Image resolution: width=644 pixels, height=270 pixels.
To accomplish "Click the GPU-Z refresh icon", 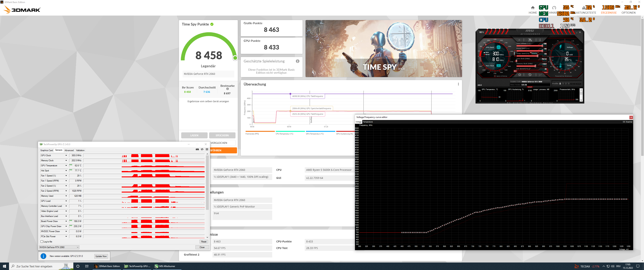I will point(202,149).
